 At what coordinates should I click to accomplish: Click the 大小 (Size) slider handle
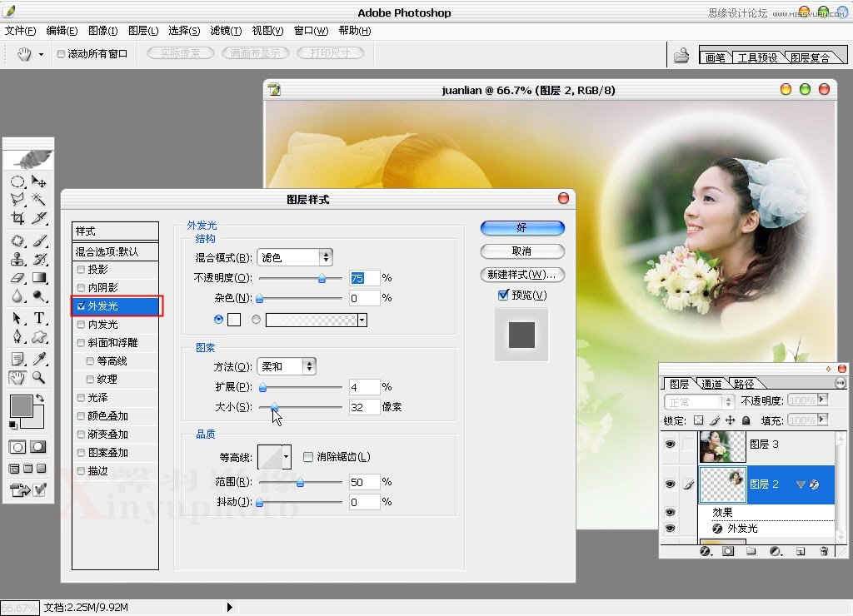tap(274, 407)
